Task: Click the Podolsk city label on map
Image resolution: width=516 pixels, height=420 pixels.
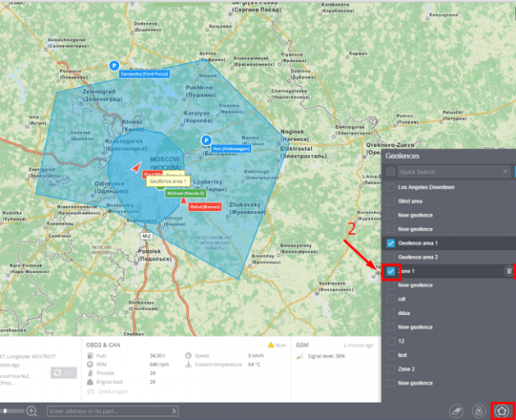Action: coord(154,255)
